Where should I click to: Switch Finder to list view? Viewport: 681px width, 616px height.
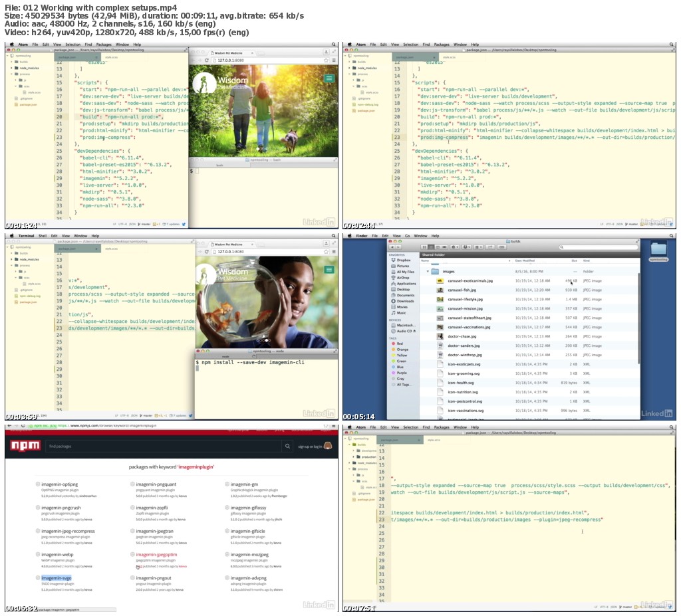tap(431, 247)
